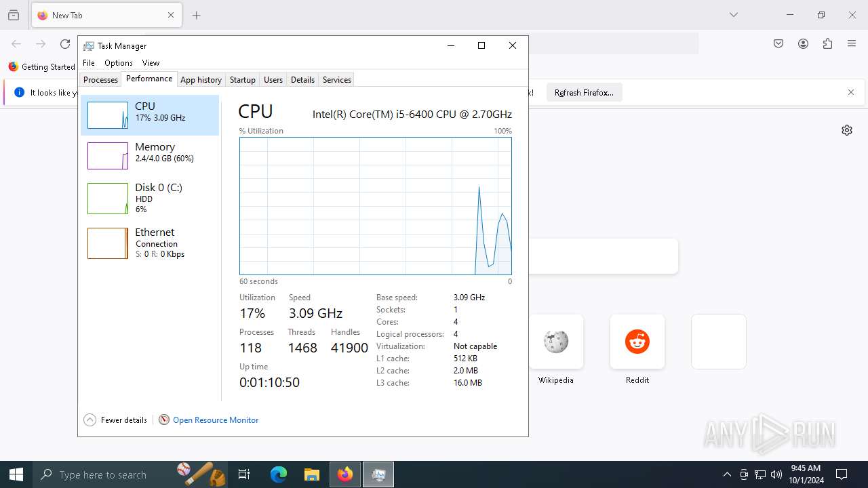Screen dimensions: 868x488
Task: Go back in Firefox
Action: pos(16,43)
